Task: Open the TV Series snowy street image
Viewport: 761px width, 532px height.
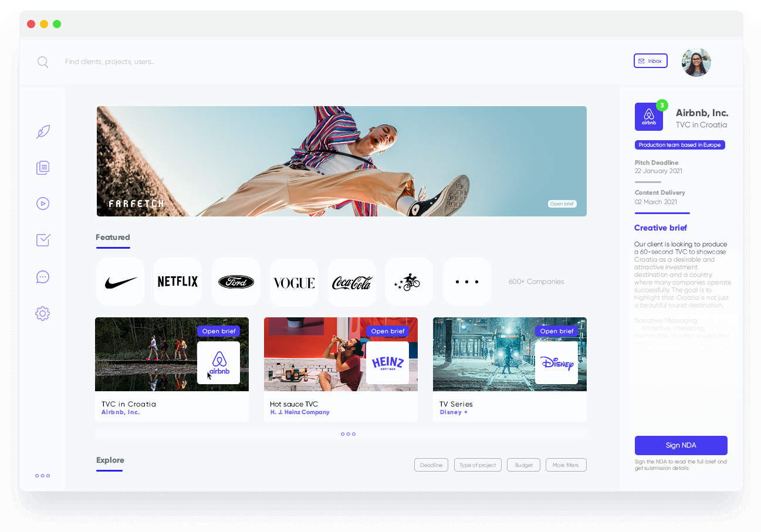Action: click(x=510, y=354)
